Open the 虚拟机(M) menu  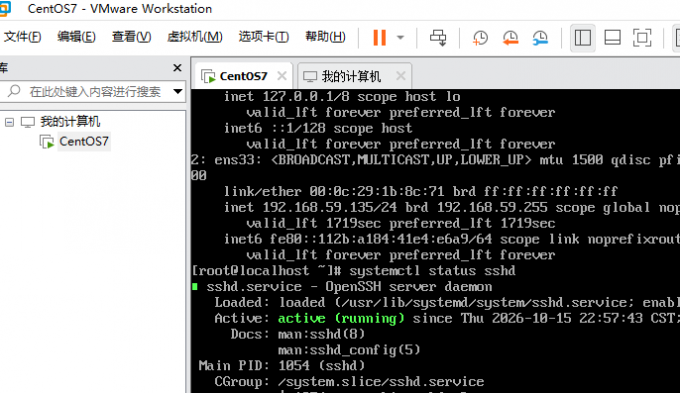[195, 37]
